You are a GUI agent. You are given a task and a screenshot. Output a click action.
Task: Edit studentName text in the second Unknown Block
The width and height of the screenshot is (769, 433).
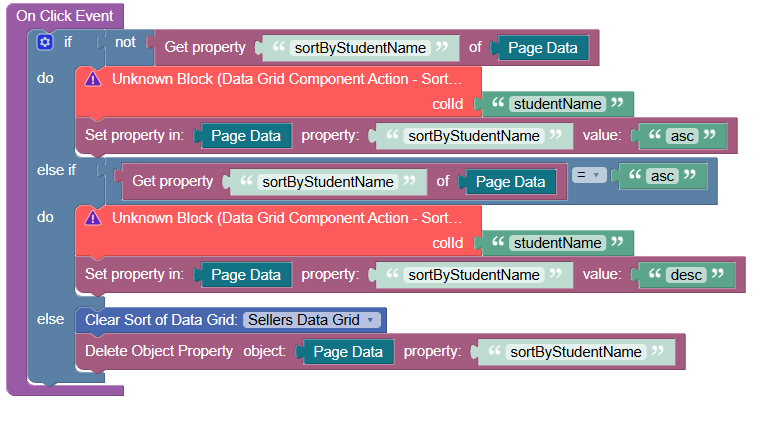pyautogui.click(x=557, y=243)
